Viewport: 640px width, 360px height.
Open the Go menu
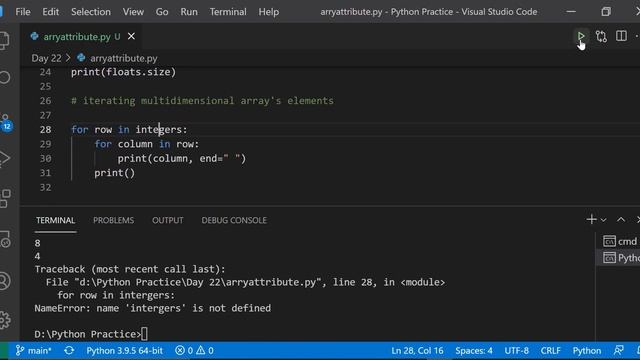click(x=162, y=12)
